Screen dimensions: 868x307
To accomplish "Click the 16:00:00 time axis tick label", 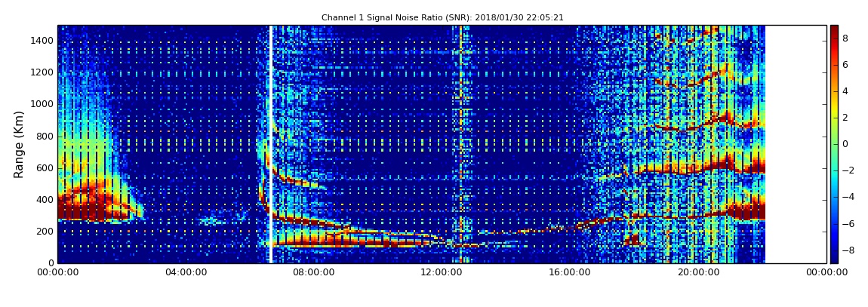I will [571, 272].
